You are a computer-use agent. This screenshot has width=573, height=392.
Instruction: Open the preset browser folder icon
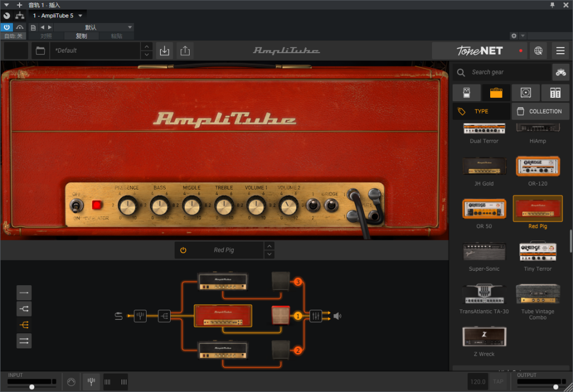point(40,50)
